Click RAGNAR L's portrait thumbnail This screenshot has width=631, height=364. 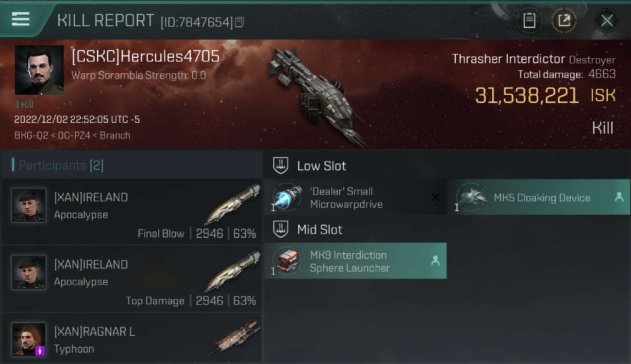tap(29, 339)
